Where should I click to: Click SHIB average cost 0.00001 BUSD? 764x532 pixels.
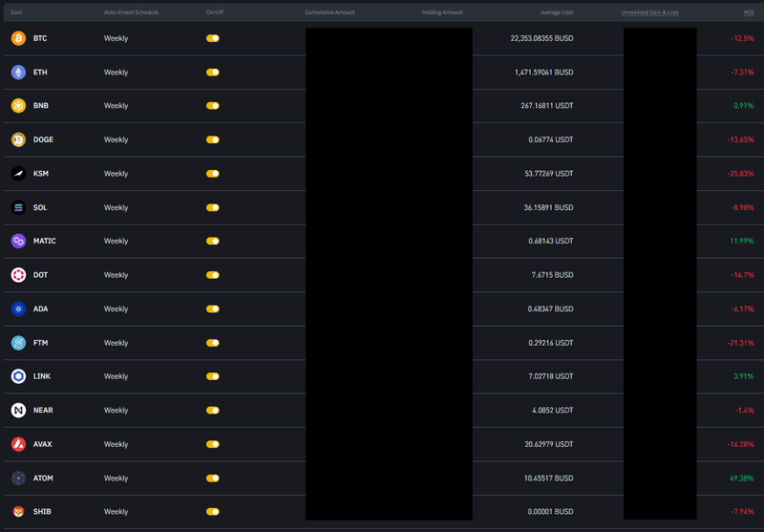tap(551, 512)
